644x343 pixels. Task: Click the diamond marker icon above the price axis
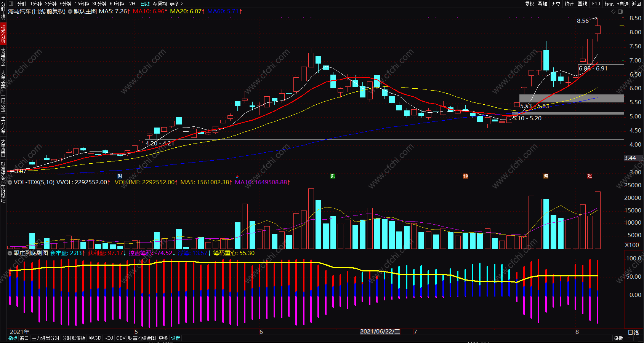(x=613, y=11)
